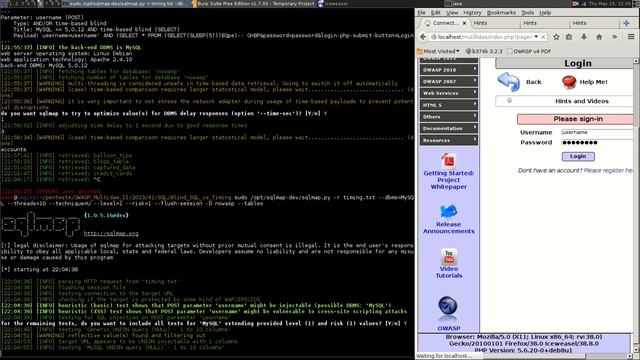This screenshot has width=640, height=360.
Task: Focus the Username input field
Action: [x=597, y=132]
